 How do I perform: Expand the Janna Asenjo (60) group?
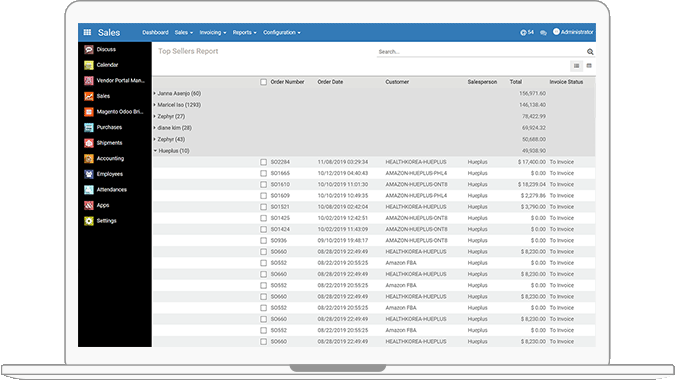[x=177, y=93]
